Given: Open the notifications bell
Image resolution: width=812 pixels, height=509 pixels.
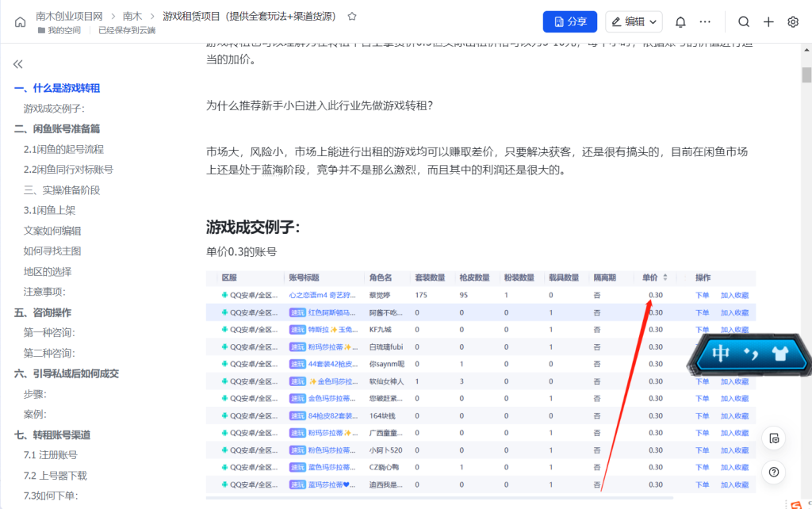Looking at the screenshot, I should point(680,21).
